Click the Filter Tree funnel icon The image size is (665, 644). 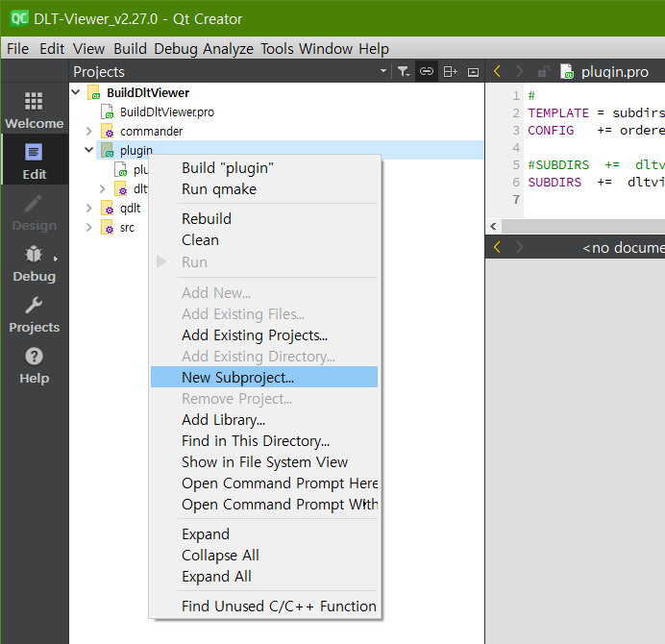point(404,71)
